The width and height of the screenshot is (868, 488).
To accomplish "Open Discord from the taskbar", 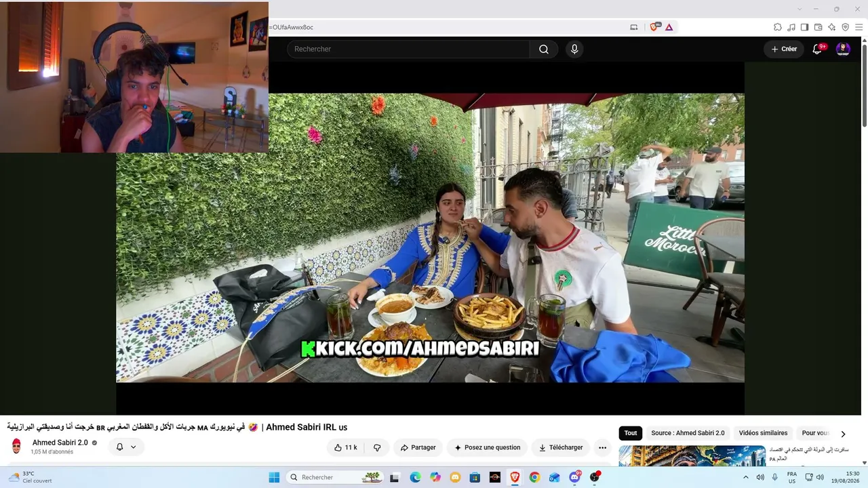I will [575, 477].
